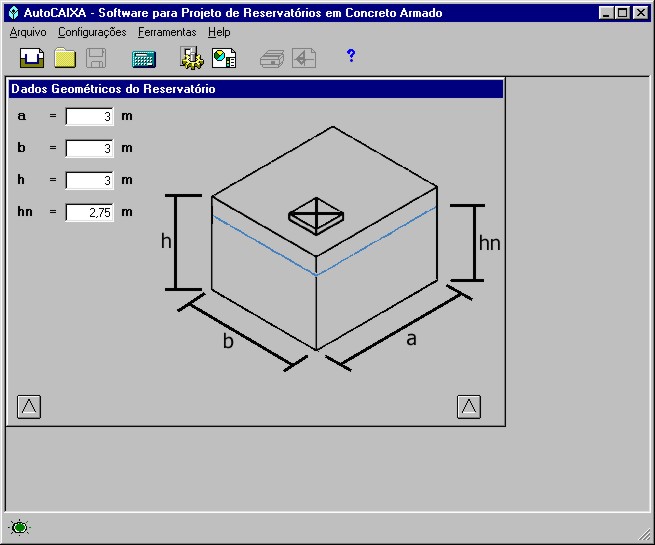Click the 'h' label in the tank diagram

click(x=166, y=241)
